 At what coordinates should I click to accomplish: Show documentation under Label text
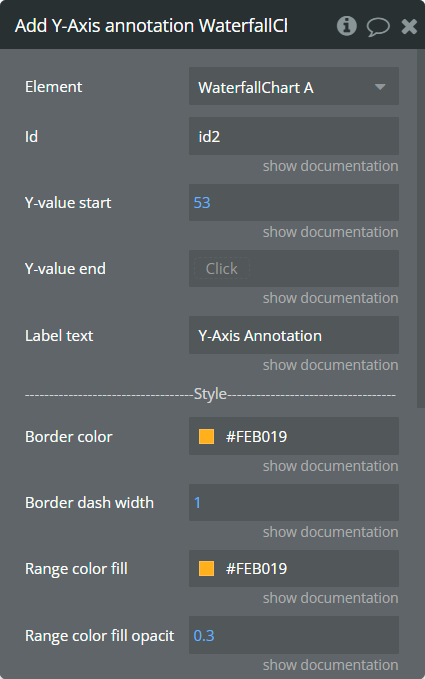[331, 365]
